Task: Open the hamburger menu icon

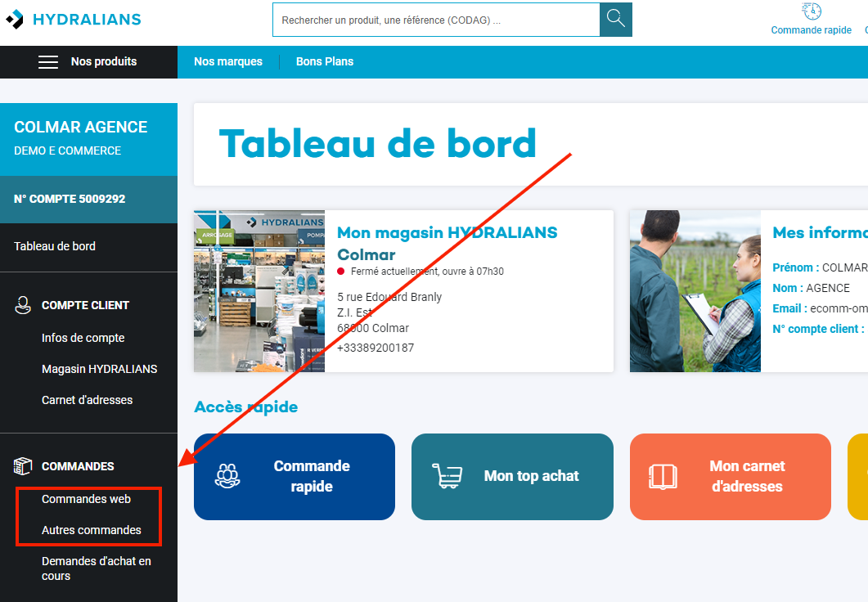Action: (48, 62)
